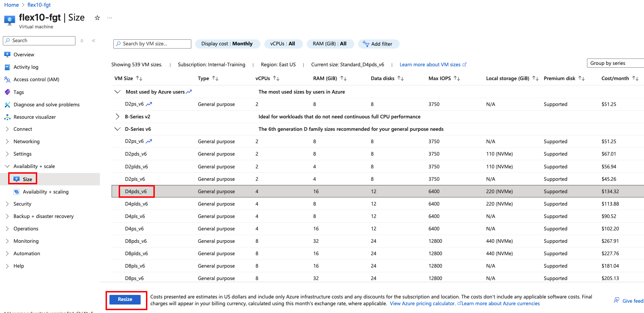Open the more options ellipsis menu
Image resolution: width=644 pixels, height=313 pixels.
110,18
